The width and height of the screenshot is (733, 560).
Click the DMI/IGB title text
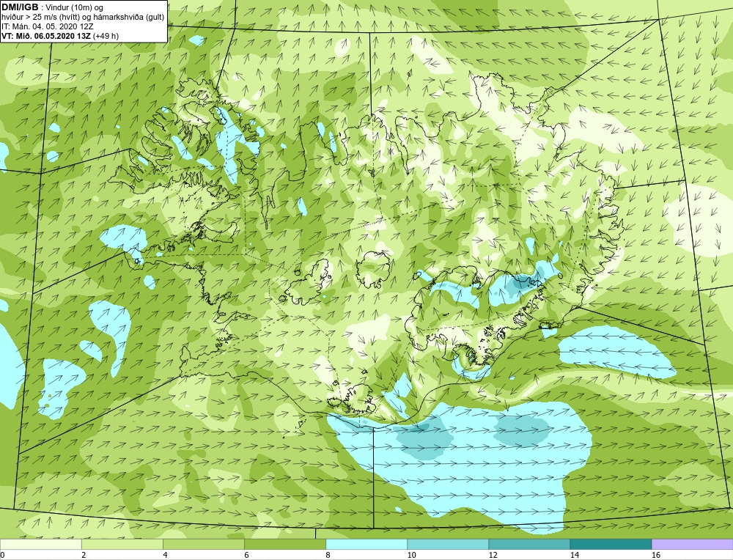point(20,7)
